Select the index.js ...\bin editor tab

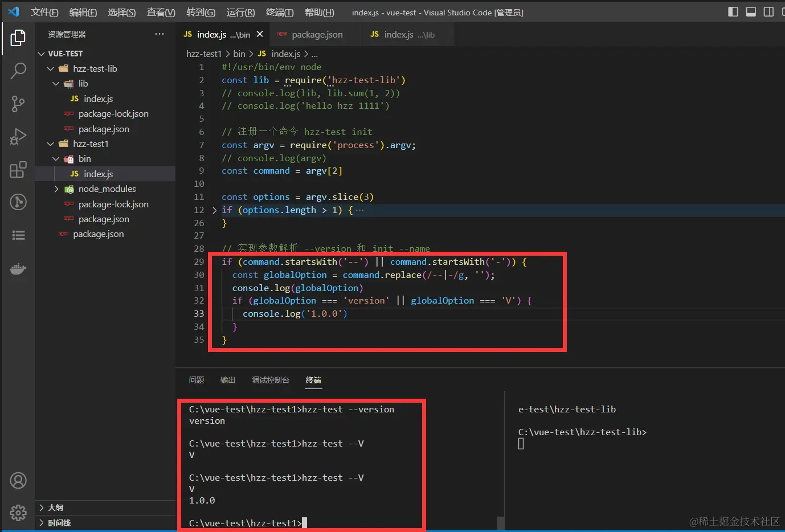click(x=223, y=35)
